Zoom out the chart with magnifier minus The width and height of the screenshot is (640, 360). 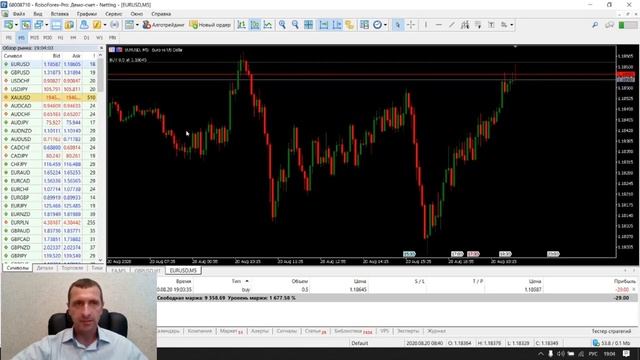pyautogui.click(x=295, y=25)
